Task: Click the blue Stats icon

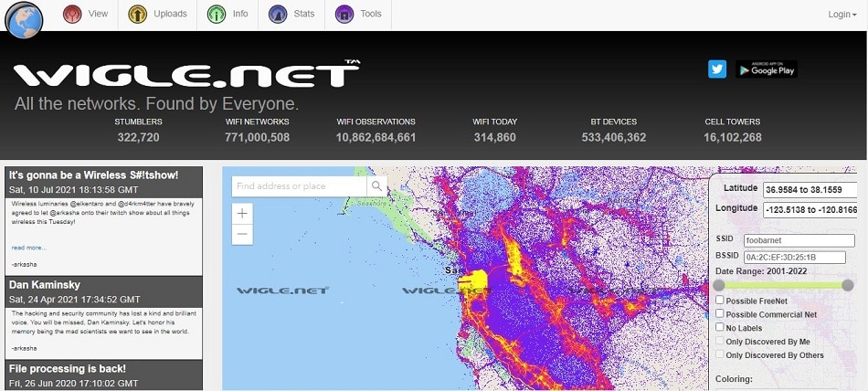Action: point(278,14)
